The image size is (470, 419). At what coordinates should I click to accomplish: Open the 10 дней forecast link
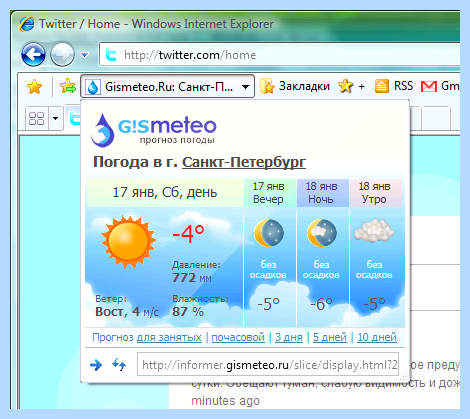(x=377, y=337)
